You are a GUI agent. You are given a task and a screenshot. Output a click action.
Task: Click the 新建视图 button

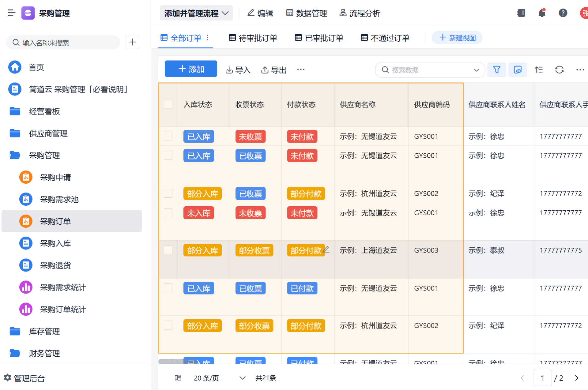pyautogui.click(x=457, y=38)
